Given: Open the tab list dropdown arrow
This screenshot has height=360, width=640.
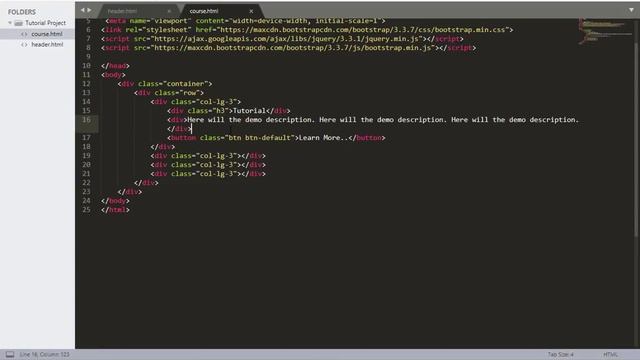Looking at the screenshot, I should click(631, 10).
